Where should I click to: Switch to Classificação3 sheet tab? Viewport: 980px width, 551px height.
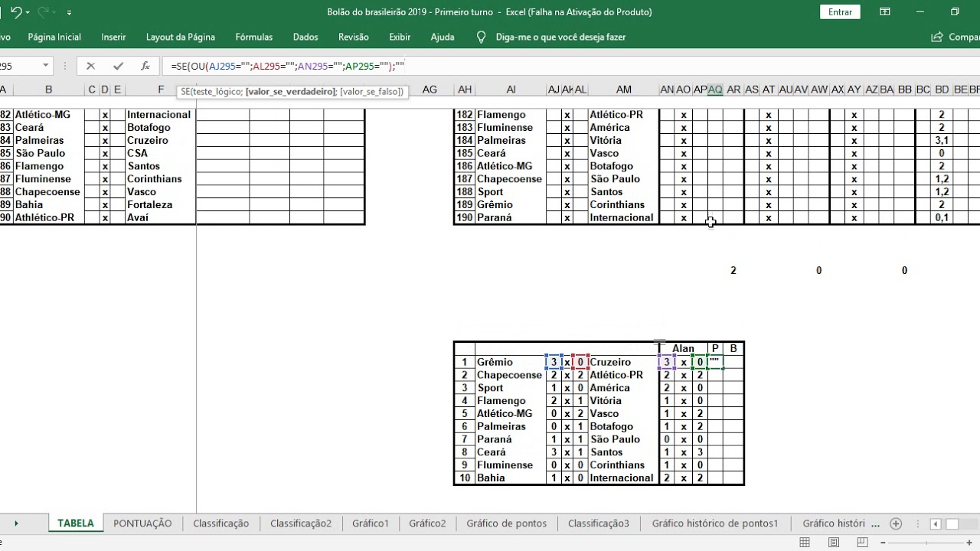tap(598, 523)
